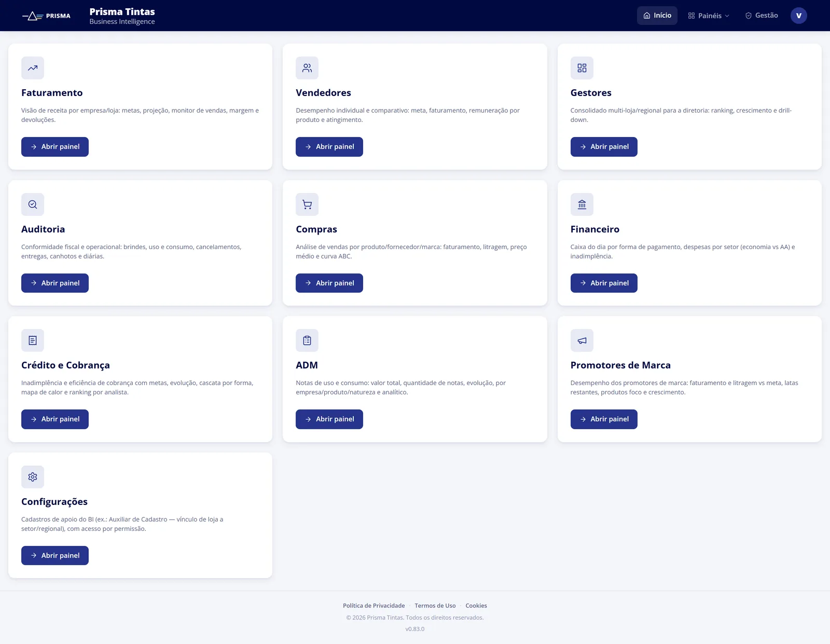Open the Auditoria panel button
Viewport: 830px width, 644px height.
pyautogui.click(x=55, y=283)
